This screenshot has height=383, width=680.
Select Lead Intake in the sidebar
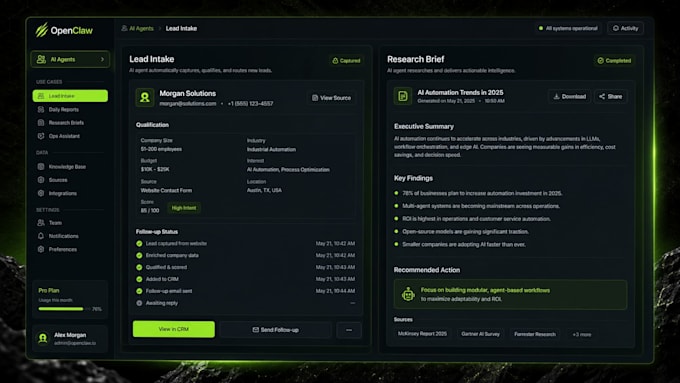pos(70,96)
